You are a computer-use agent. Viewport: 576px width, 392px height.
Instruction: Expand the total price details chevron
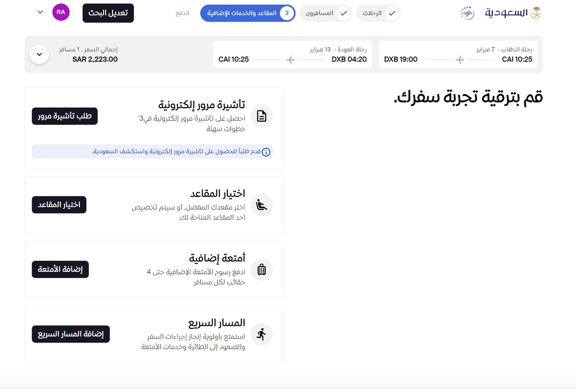40,54
